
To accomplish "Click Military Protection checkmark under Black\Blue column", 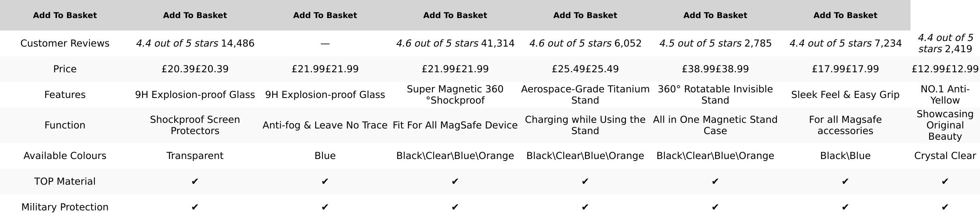I will [x=845, y=207].
